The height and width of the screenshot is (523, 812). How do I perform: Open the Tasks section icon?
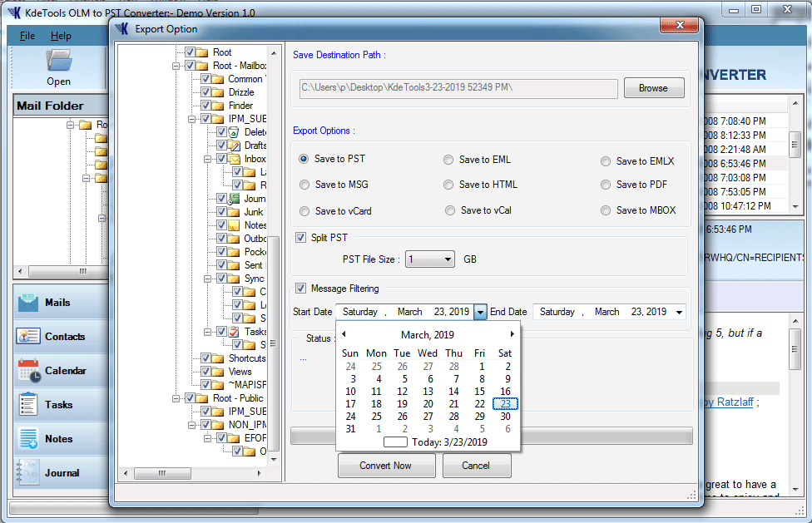[x=28, y=405]
